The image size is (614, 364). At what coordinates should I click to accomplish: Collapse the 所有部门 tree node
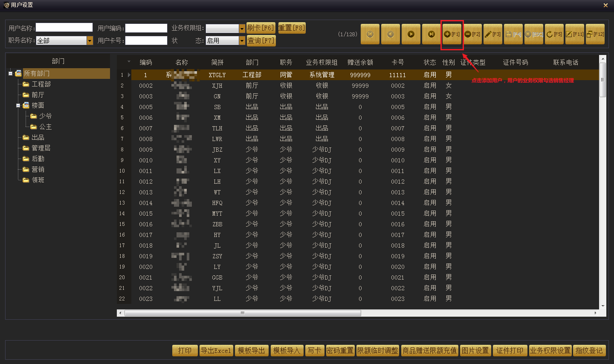pos(10,73)
